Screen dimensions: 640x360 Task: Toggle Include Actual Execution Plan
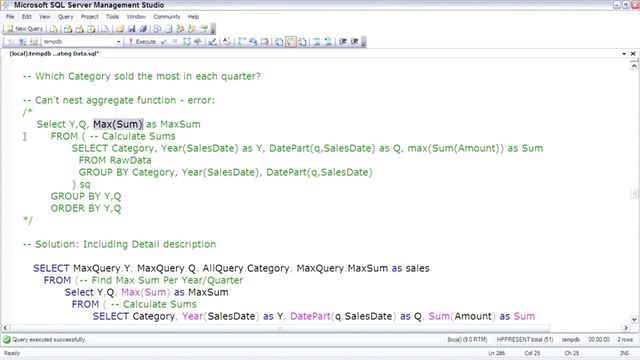click(x=242, y=42)
